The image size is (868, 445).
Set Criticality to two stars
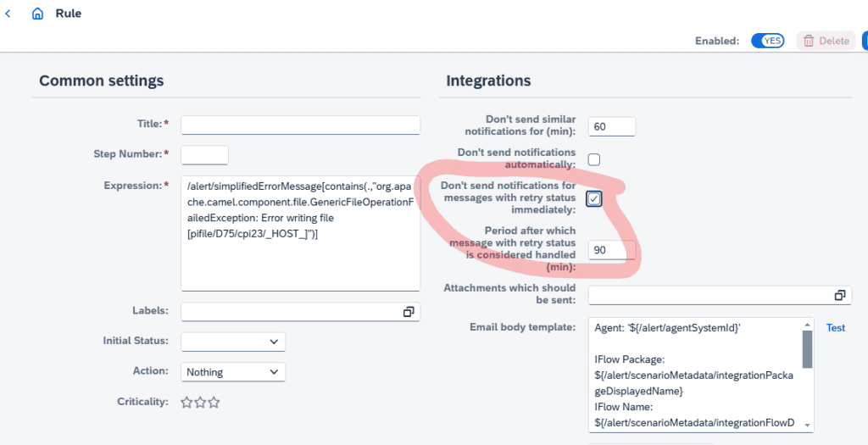(x=200, y=403)
